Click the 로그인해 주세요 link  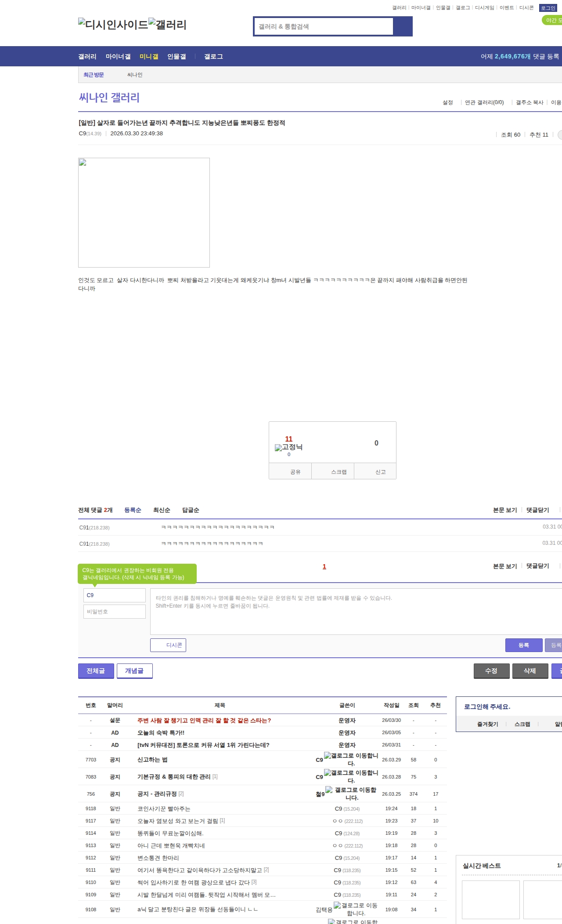[x=487, y=707]
